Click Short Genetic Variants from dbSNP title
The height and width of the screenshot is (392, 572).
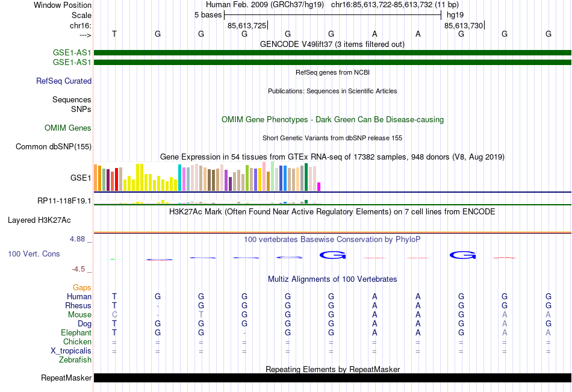click(x=332, y=138)
